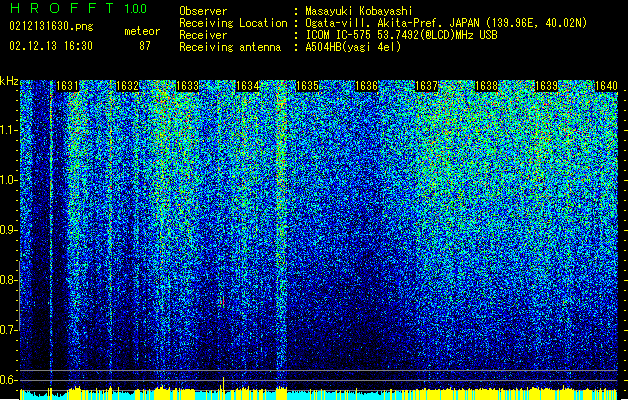Click the date stamp 02.12.13 16:30
Viewport: 629px width, 400px height.
(x=51, y=46)
